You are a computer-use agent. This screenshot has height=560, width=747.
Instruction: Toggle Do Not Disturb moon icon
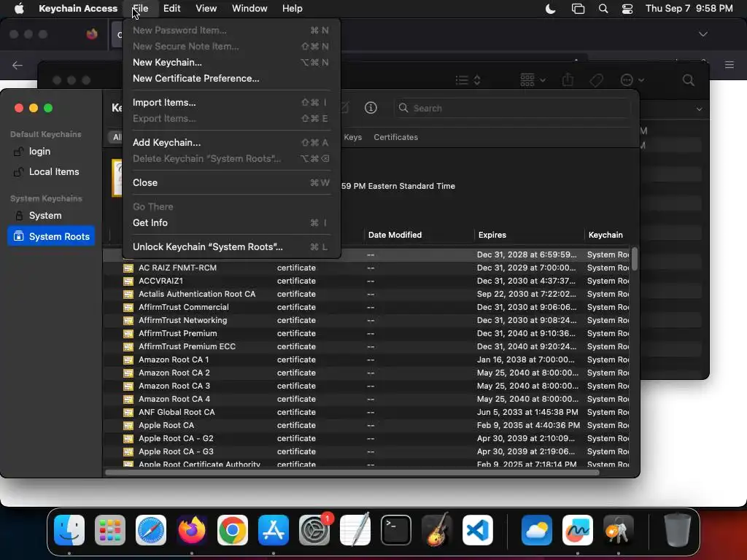[x=550, y=9]
